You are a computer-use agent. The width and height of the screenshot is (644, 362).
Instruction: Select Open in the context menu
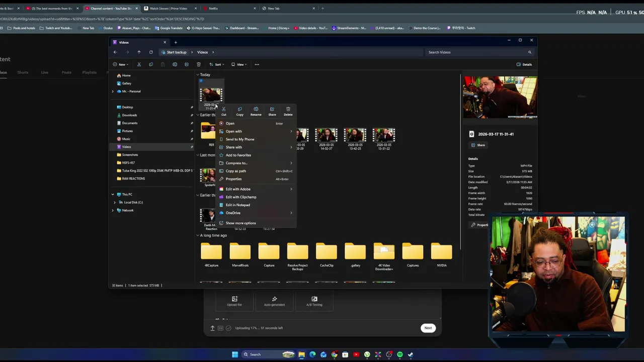pos(256,123)
